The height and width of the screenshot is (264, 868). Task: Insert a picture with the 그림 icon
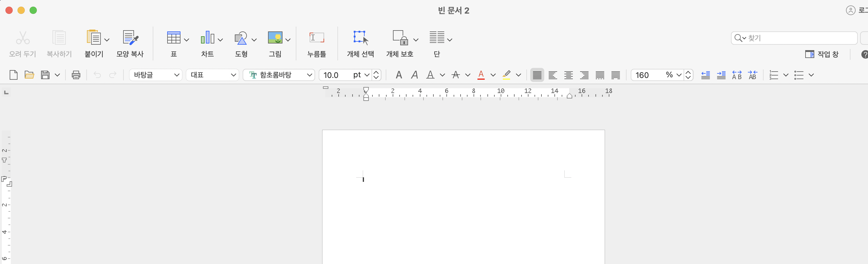[275, 37]
